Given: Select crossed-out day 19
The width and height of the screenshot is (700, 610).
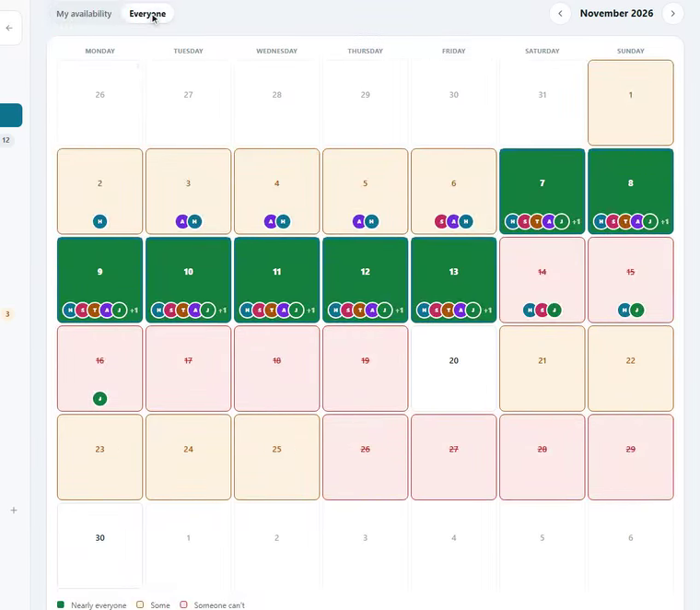Looking at the screenshot, I should point(365,369).
